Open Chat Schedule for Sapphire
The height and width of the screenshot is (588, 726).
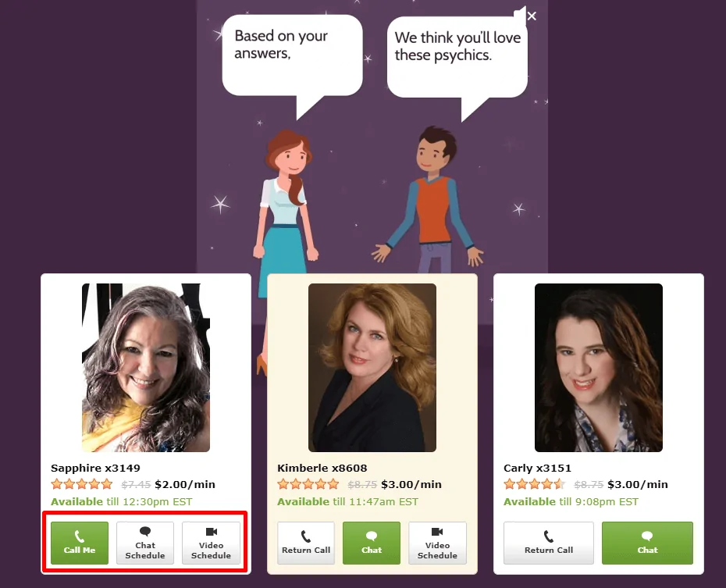click(x=145, y=543)
